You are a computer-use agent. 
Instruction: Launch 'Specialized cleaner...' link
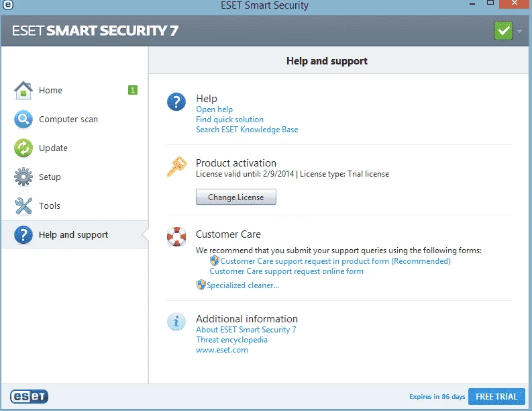click(243, 285)
